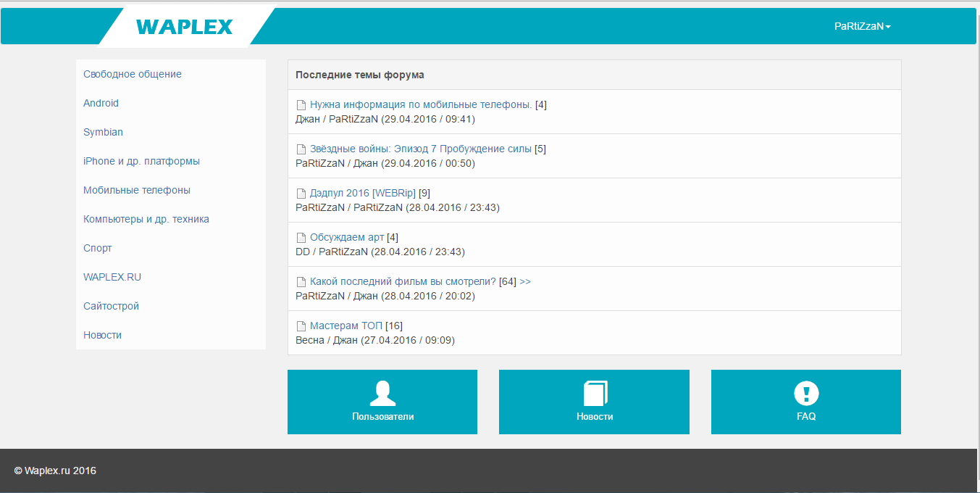Click document icon beside Звёздные войны topic

(301, 149)
